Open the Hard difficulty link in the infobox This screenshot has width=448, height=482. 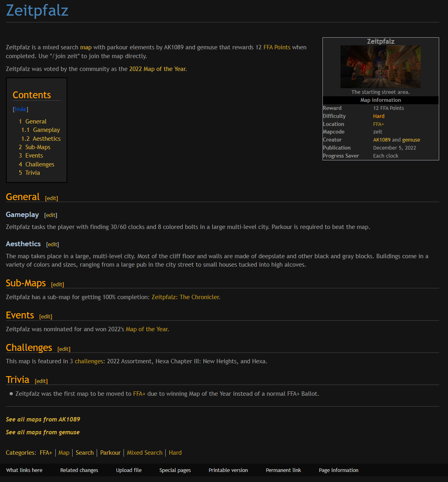(x=379, y=116)
